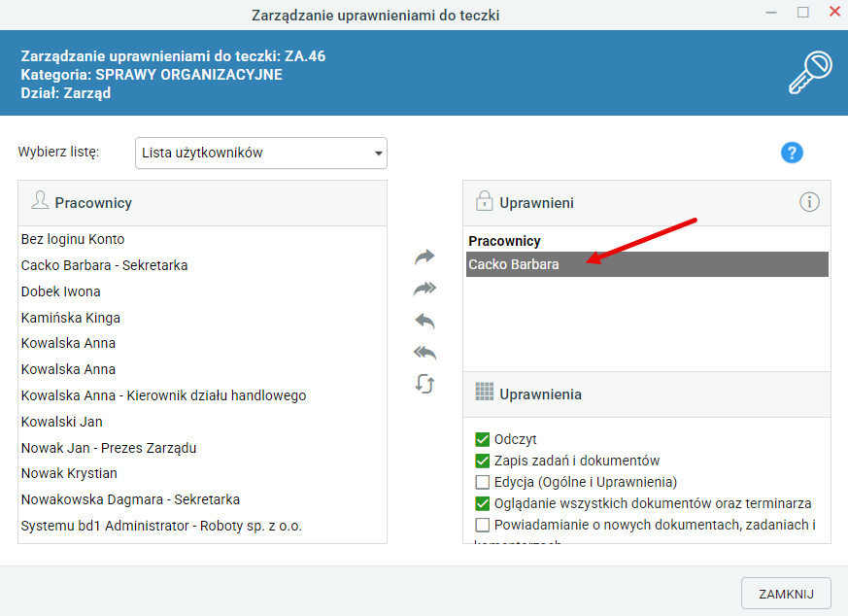This screenshot has width=848, height=616.
Task: Click the person icon beside Pracownicy header
Action: click(x=40, y=200)
